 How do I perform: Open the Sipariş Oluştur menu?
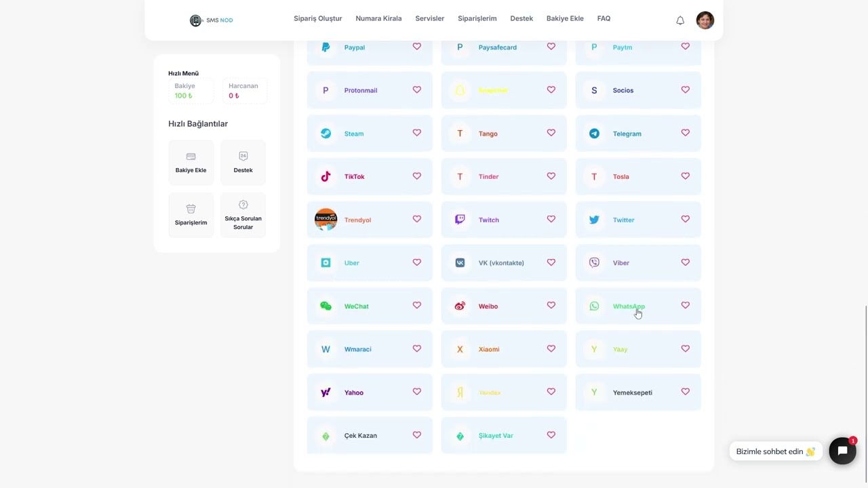tap(317, 18)
